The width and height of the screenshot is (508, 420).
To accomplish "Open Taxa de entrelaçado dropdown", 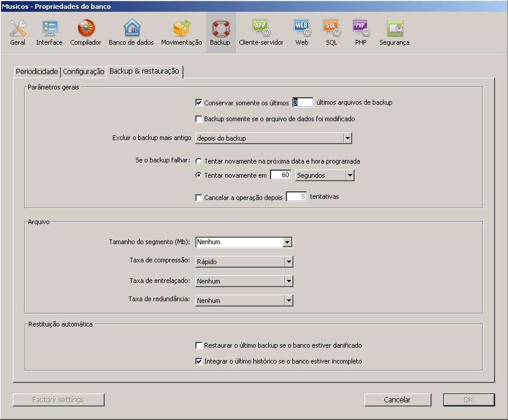I will 244,281.
